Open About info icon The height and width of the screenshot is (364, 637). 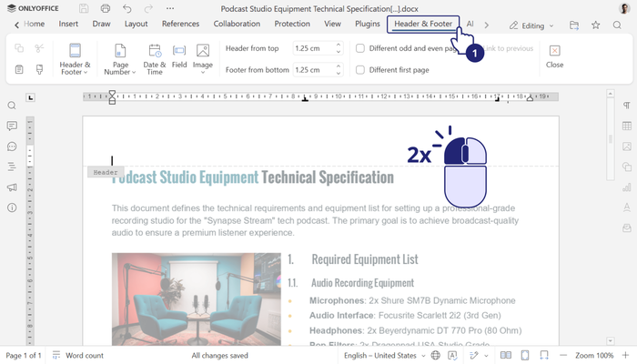point(12,207)
